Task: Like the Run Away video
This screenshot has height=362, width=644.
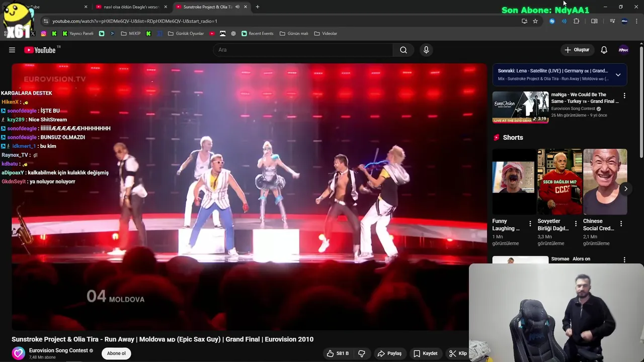Action: (x=337, y=353)
